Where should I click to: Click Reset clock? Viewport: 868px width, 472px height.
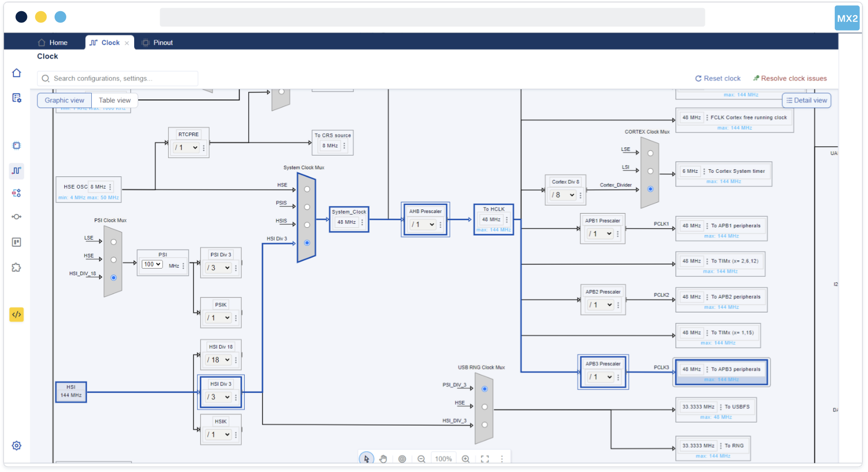pos(718,78)
